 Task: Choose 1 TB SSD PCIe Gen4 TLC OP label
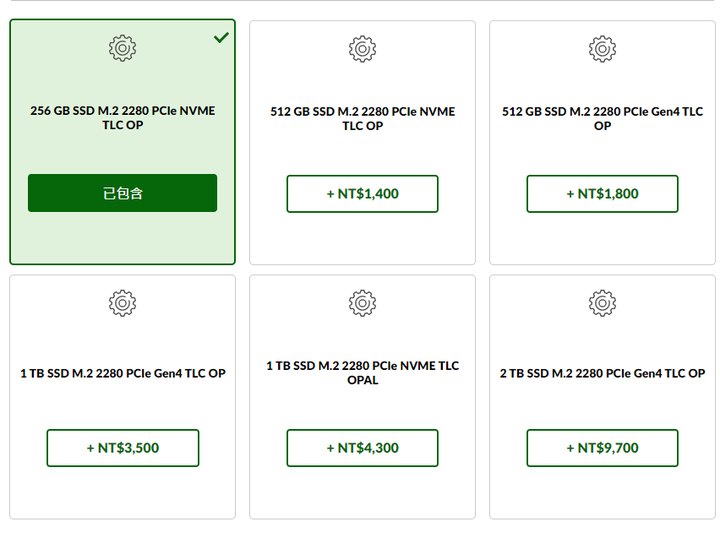pyautogui.click(x=123, y=373)
